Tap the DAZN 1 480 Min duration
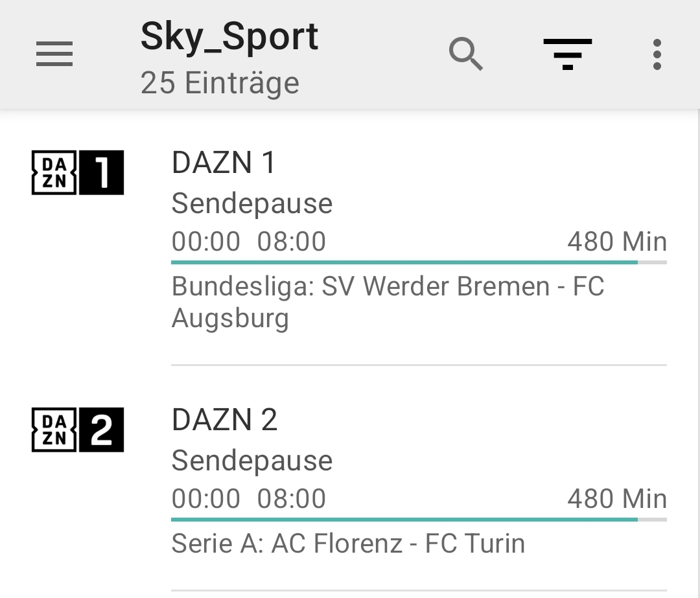The image size is (700, 598). (616, 242)
